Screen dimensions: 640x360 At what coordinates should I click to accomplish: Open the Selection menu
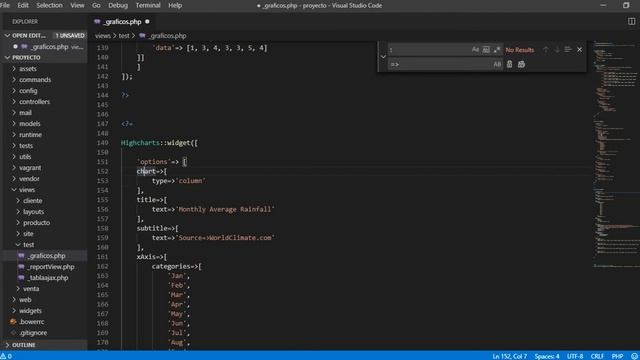[x=49, y=5]
